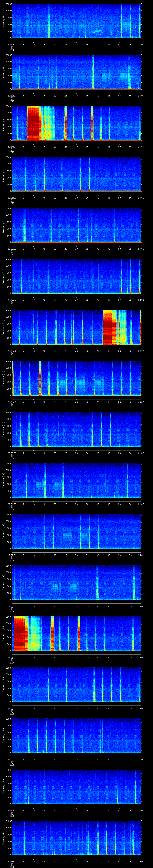153x868 pixels.
Task: Click Frequency (Hz) axis title of 22:22:00 plot
Action: click(3, 21)
